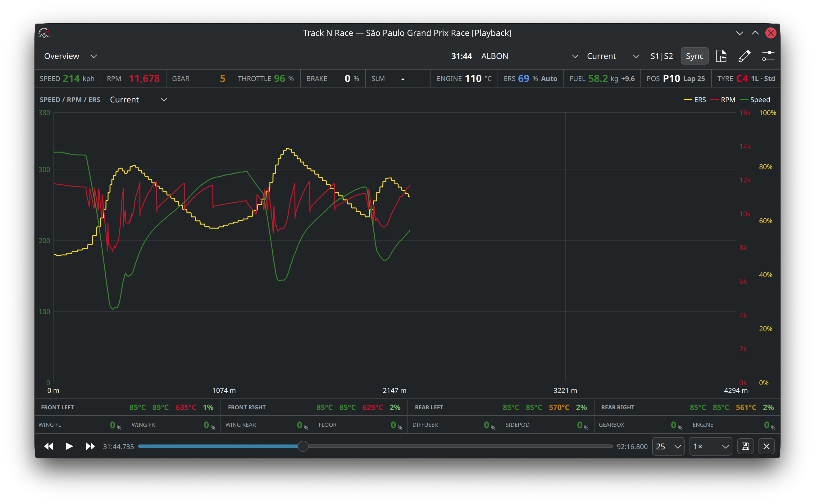Start playback with the play button
Image resolution: width=815 pixels, height=504 pixels.
click(69, 446)
